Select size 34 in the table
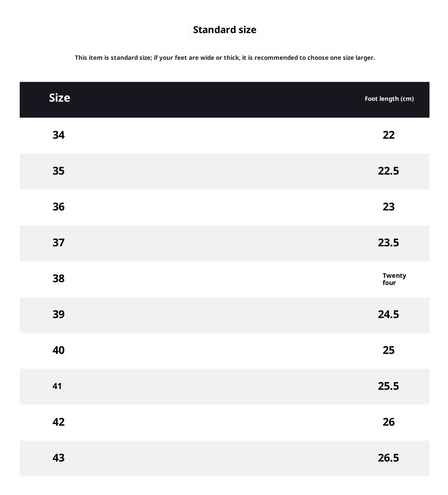The image size is (448, 495). click(x=59, y=135)
